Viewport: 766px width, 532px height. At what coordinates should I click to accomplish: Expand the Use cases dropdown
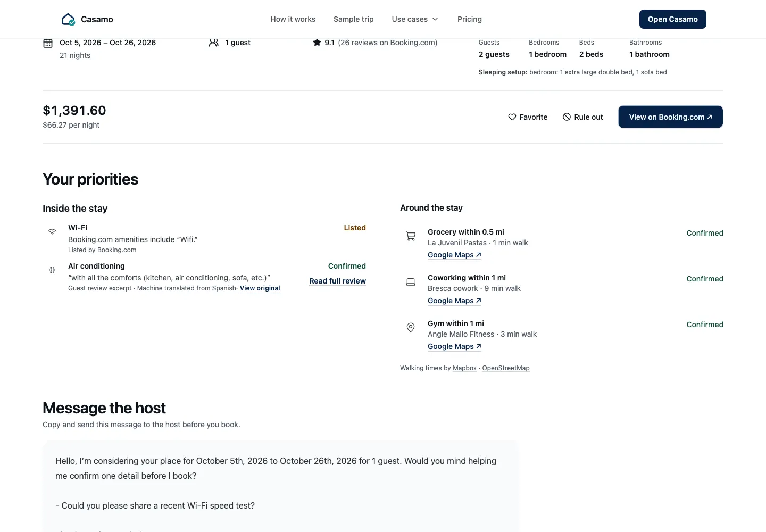tap(415, 19)
